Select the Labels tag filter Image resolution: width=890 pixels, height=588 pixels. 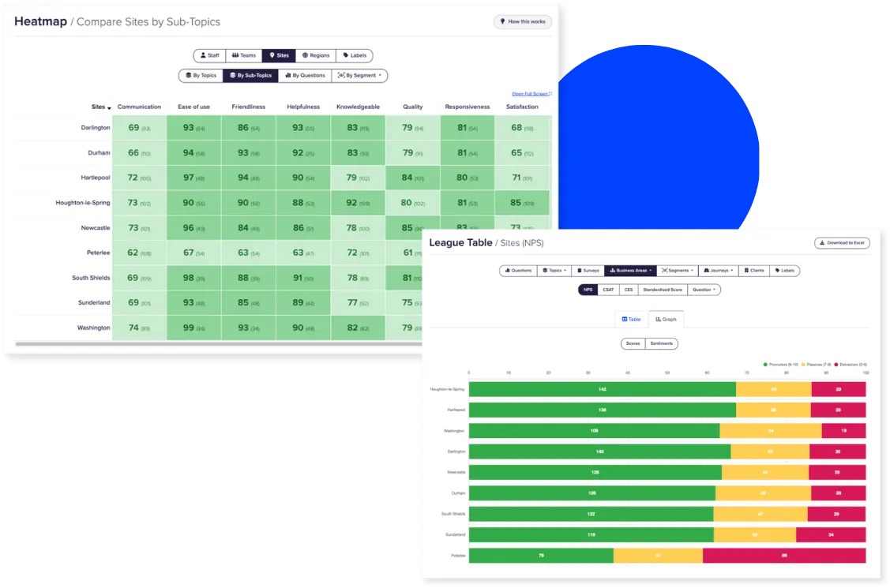(x=354, y=55)
